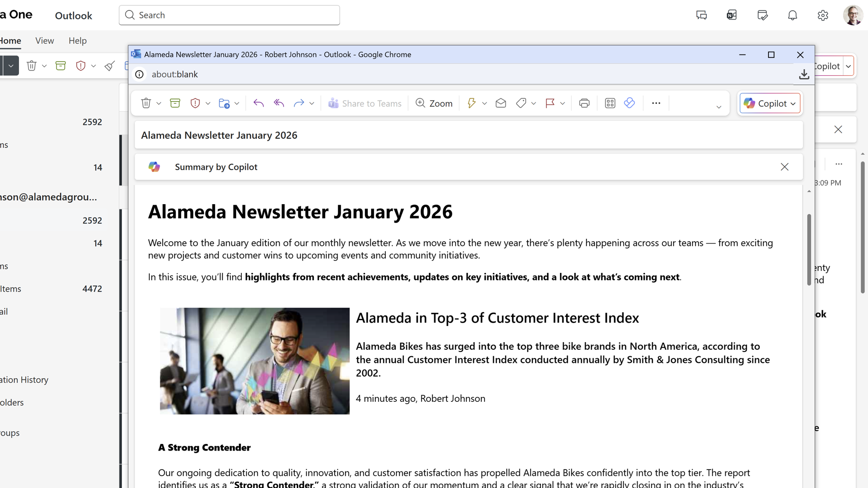The width and height of the screenshot is (868, 488).
Task: Click the Sweep broom icon in background ribbon
Action: point(110,65)
